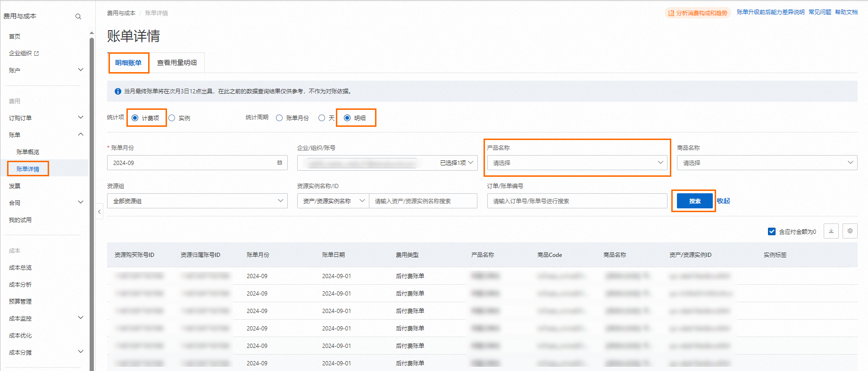This screenshot has height=371, width=868.
Task: Click 资源购买账号ID column header
Action: pos(134,255)
